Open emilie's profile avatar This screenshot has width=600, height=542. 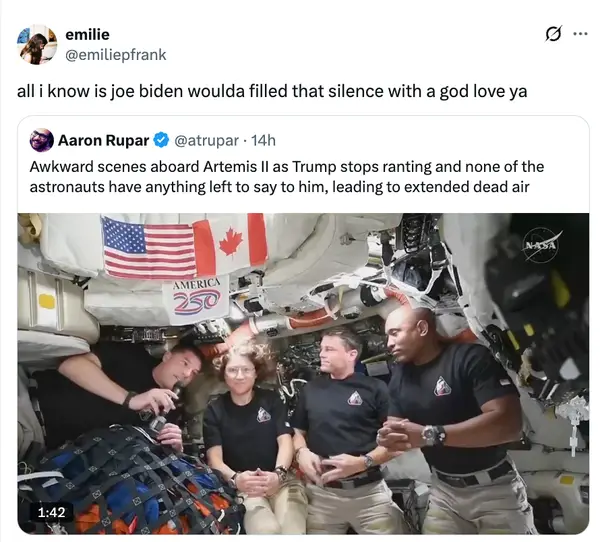[37, 45]
